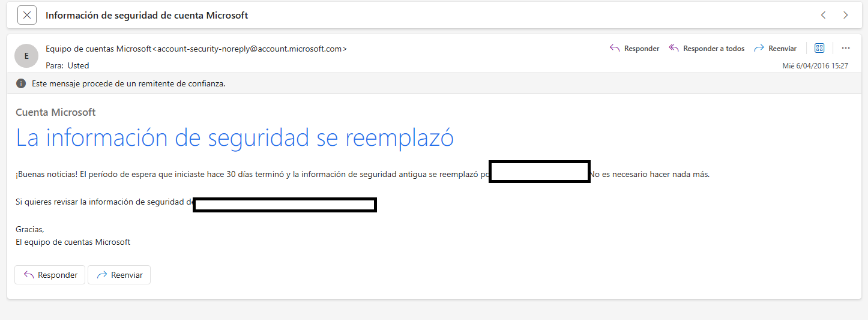Click the Cuenta Microsoft label
868x321 pixels.
tap(56, 112)
